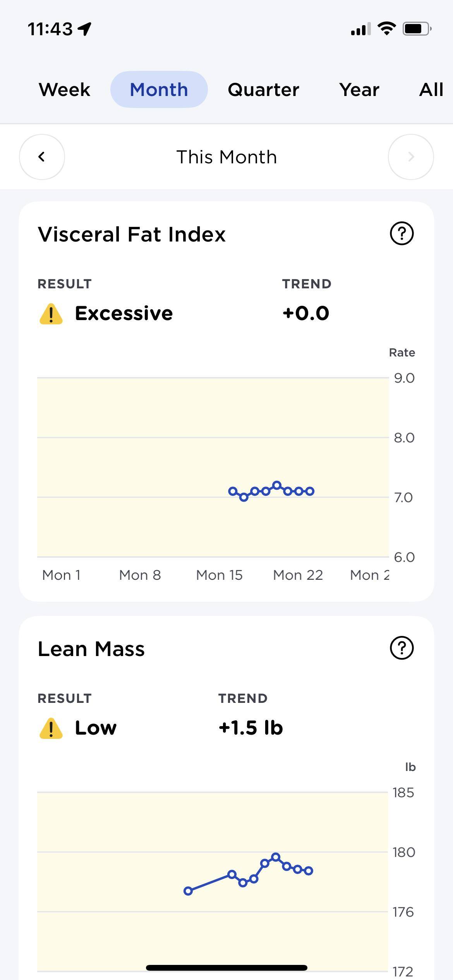The width and height of the screenshot is (453, 980).
Task: Select highest point on Visceral Fat chart
Action: 276,485
